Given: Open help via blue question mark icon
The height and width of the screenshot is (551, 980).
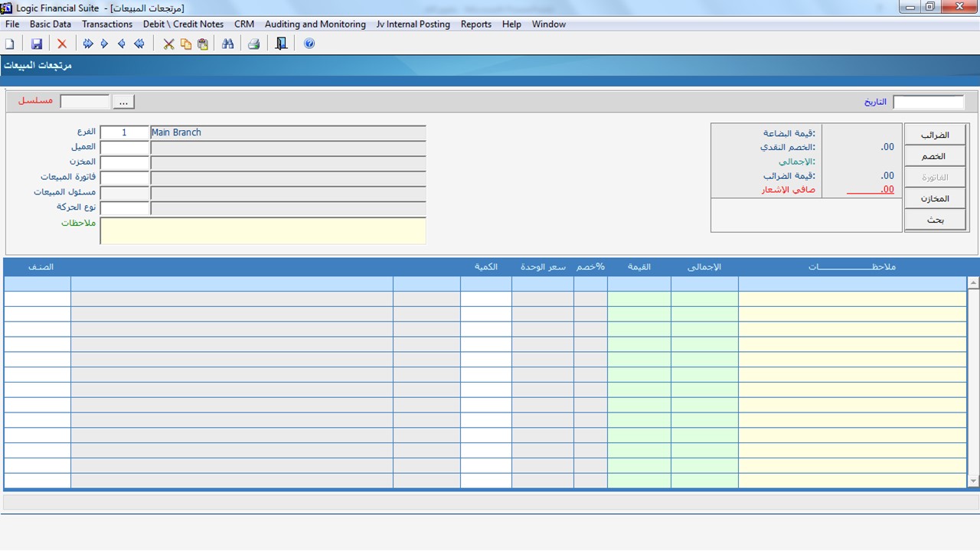Looking at the screenshot, I should tap(309, 44).
